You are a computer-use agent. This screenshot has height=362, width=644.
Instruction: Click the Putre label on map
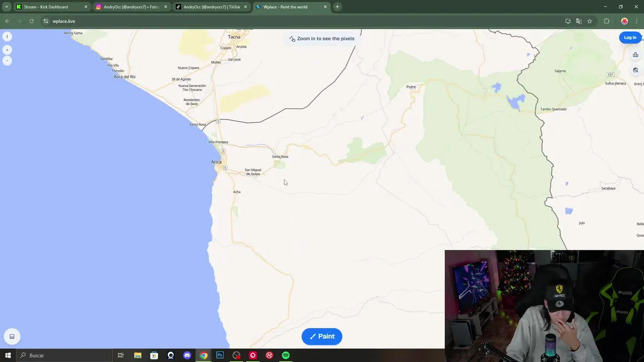click(411, 87)
